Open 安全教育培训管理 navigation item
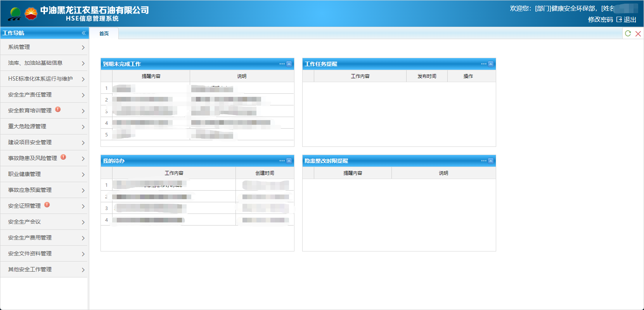644x310 pixels. [44, 110]
